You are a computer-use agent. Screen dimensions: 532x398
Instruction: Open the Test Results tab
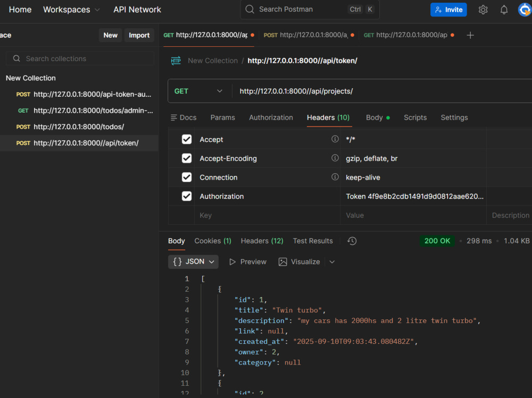[x=313, y=241]
